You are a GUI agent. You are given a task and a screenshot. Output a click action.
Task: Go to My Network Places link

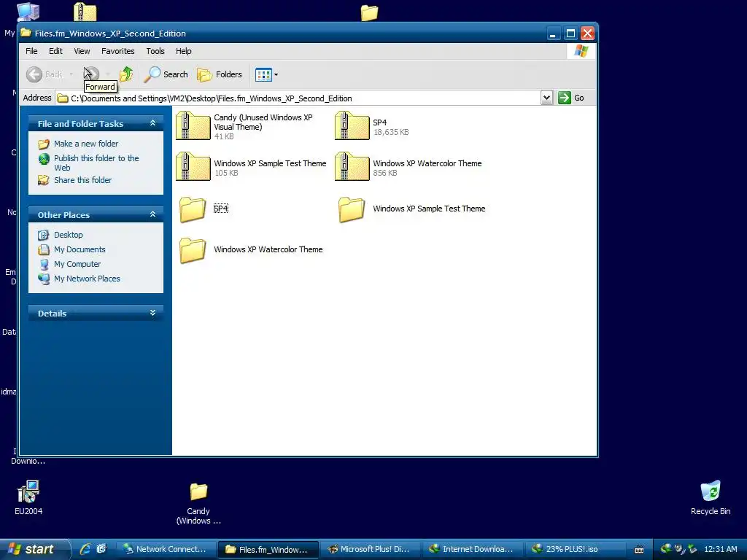87,279
